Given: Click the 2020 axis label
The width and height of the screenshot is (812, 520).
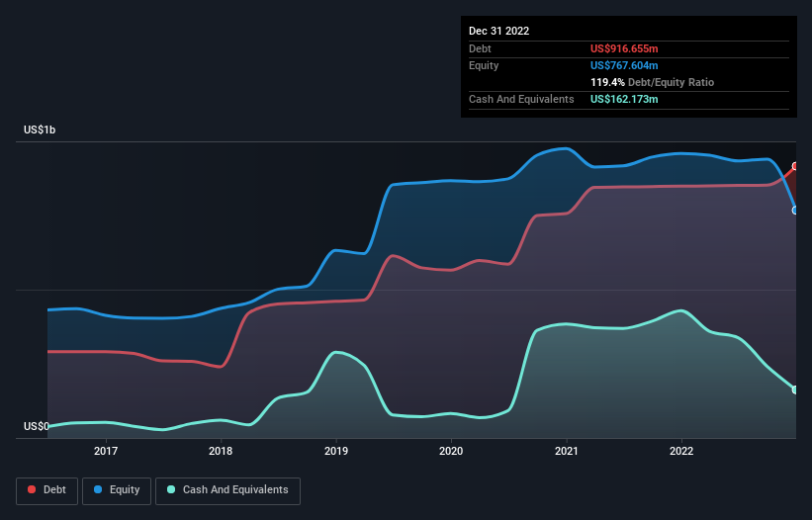Looking at the screenshot, I should [x=451, y=451].
